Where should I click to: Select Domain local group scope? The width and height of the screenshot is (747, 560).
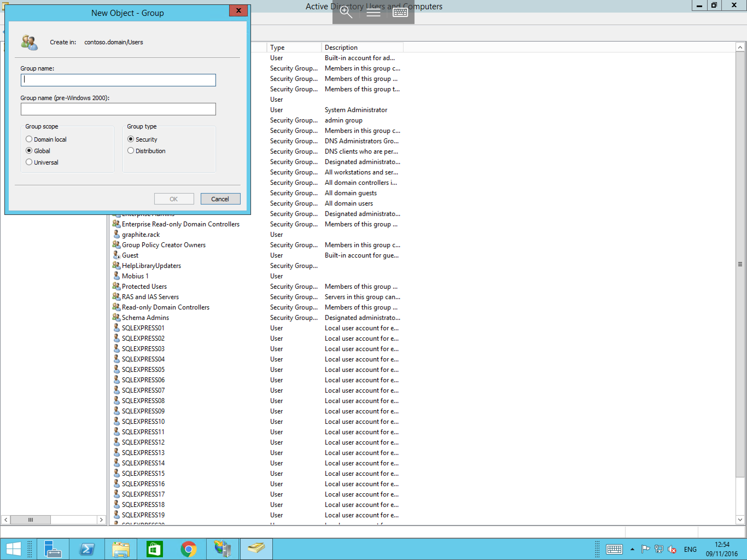tap(29, 139)
